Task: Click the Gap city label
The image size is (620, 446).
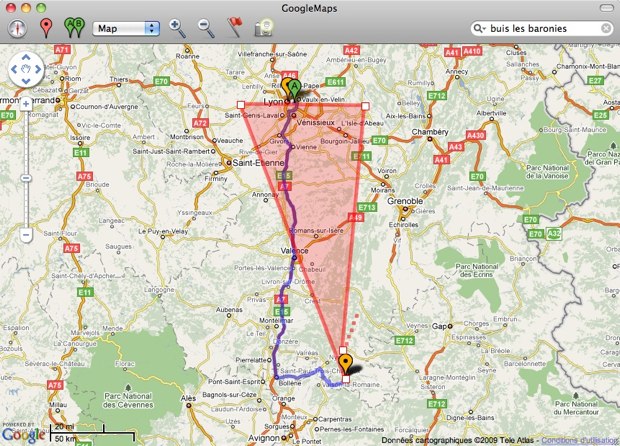Action: (x=439, y=326)
